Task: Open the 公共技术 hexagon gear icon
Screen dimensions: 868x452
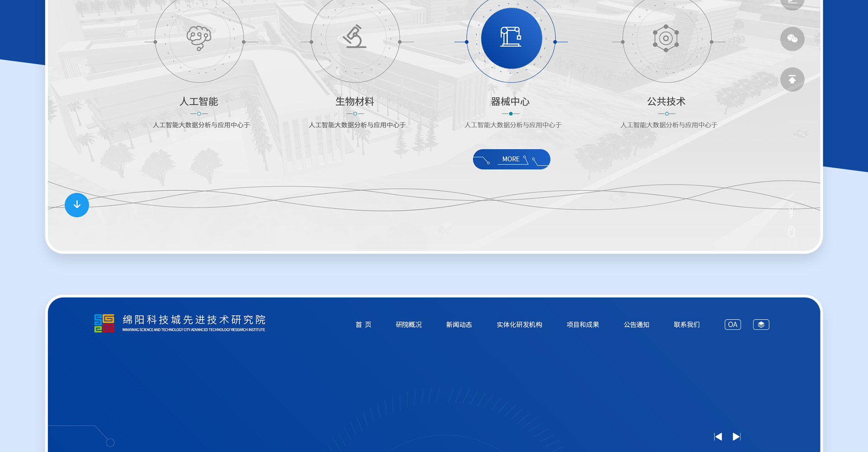Action: click(666, 38)
